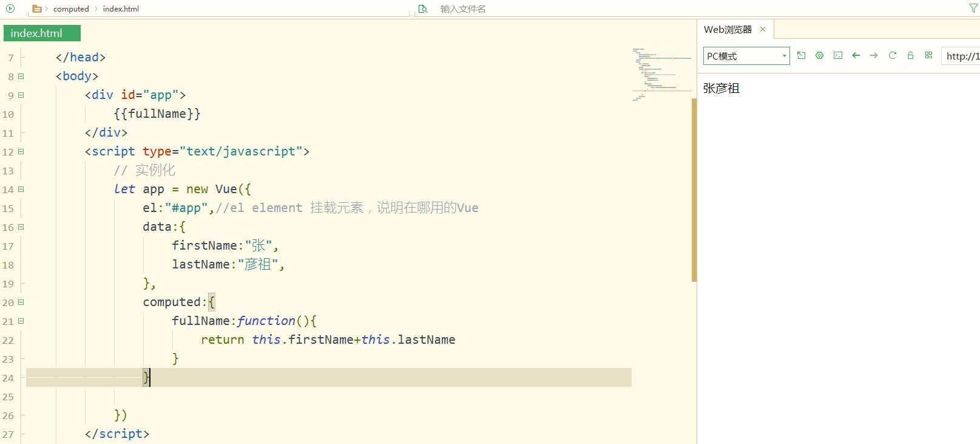This screenshot has height=444, width=980.
Task: Click the 'function' keyword on line 21
Action: pos(266,321)
